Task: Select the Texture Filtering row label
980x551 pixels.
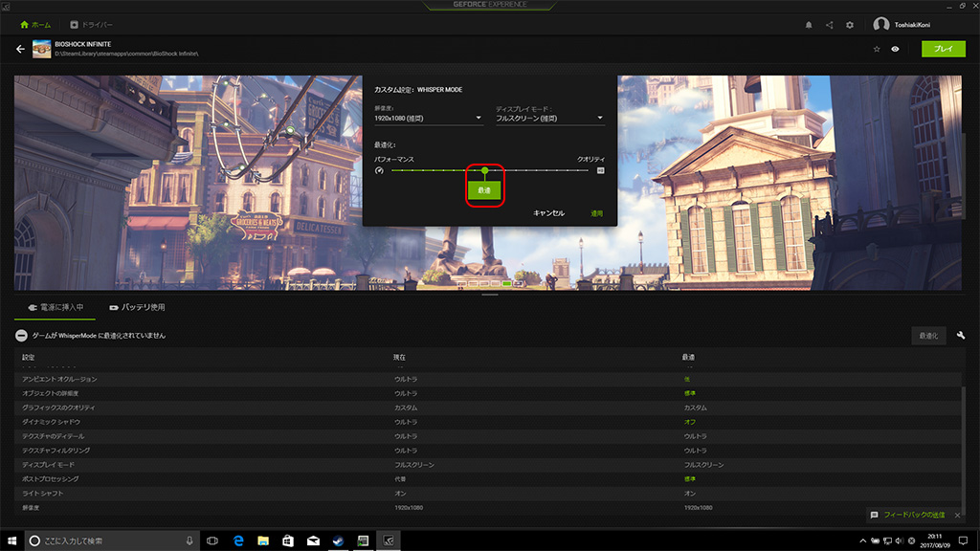Action: coord(56,451)
